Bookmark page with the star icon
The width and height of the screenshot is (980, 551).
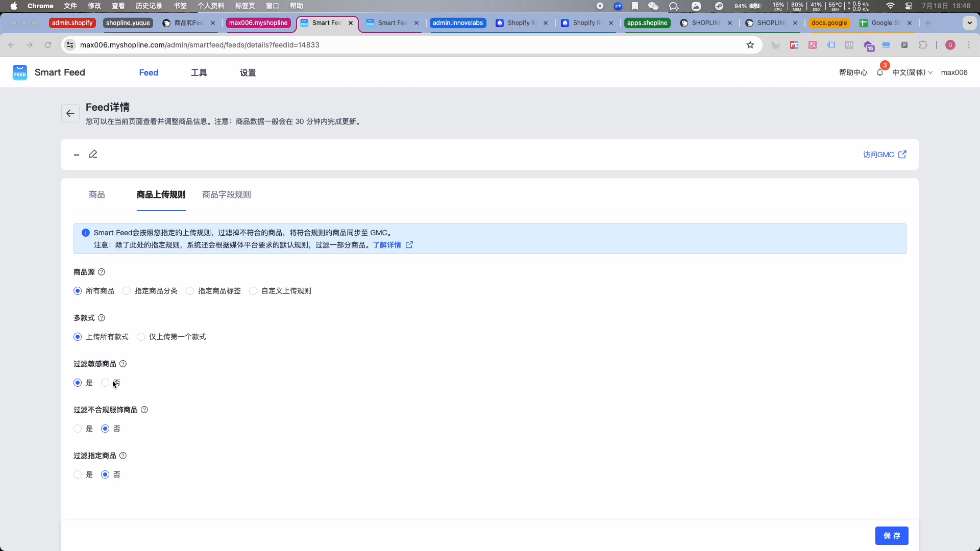tap(750, 45)
